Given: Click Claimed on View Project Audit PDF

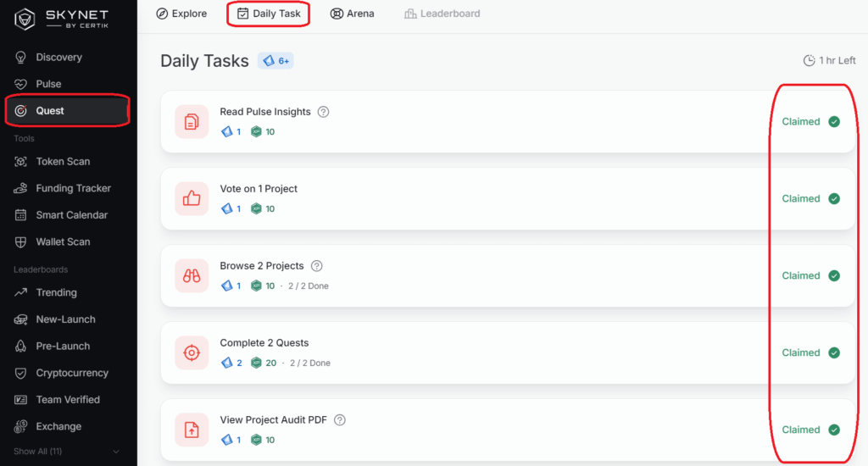Looking at the screenshot, I should pos(811,430).
